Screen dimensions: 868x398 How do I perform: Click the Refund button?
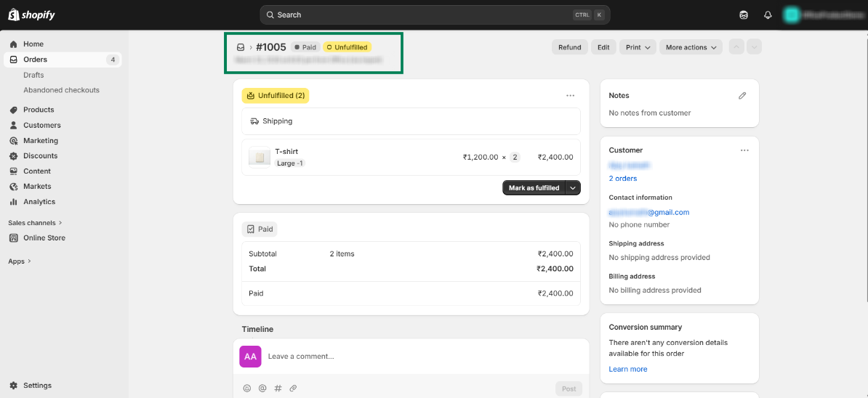click(x=569, y=47)
